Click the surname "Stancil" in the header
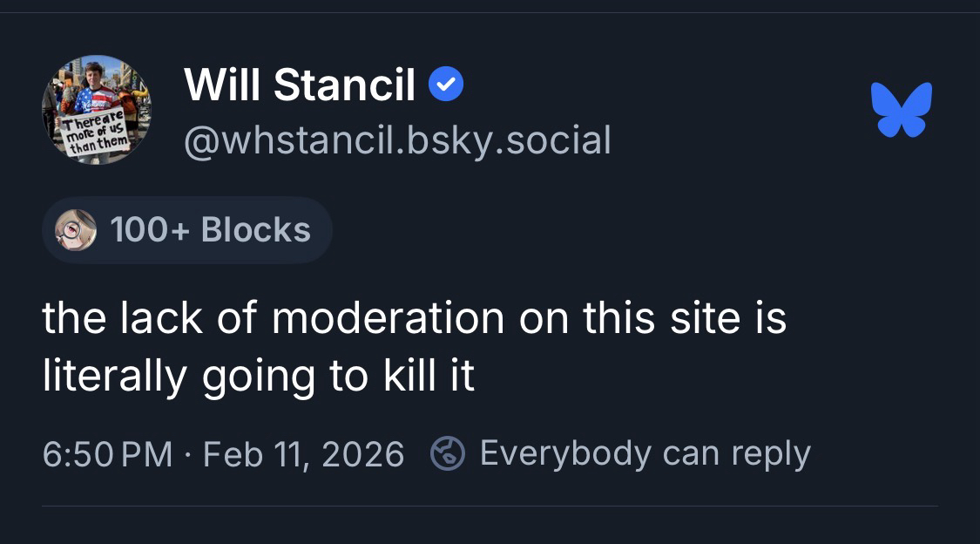 tap(344, 85)
